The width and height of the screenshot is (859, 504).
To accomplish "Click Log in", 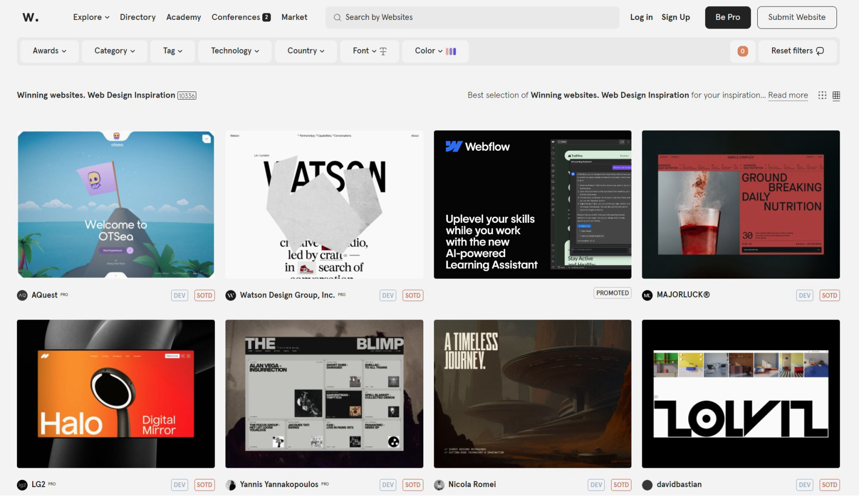I will pyautogui.click(x=641, y=17).
